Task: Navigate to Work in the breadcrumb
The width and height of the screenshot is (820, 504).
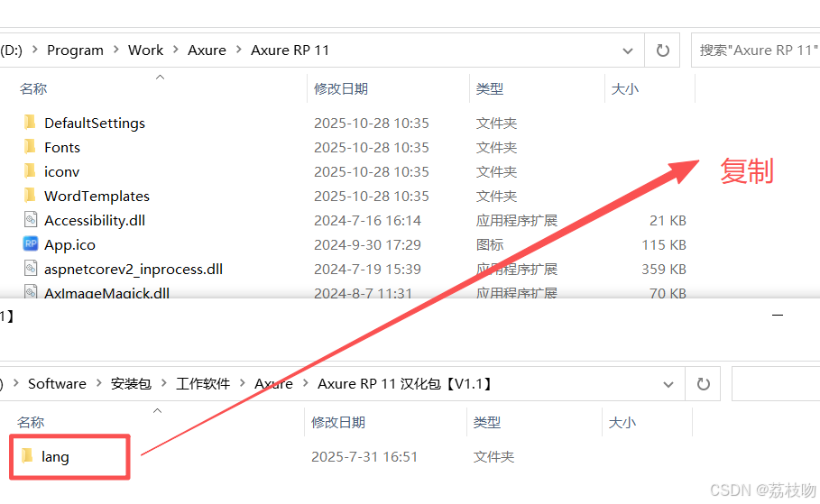Action: click(146, 50)
